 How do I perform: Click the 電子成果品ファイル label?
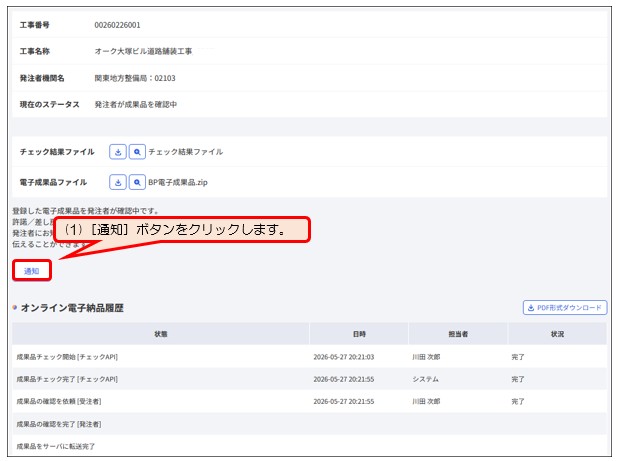53,182
